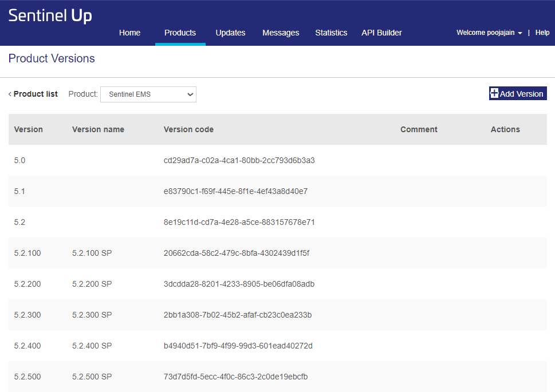555x392 pixels.
Task: Select version 5.2.400 cell
Action: pyautogui.click(x=27, y=346)
